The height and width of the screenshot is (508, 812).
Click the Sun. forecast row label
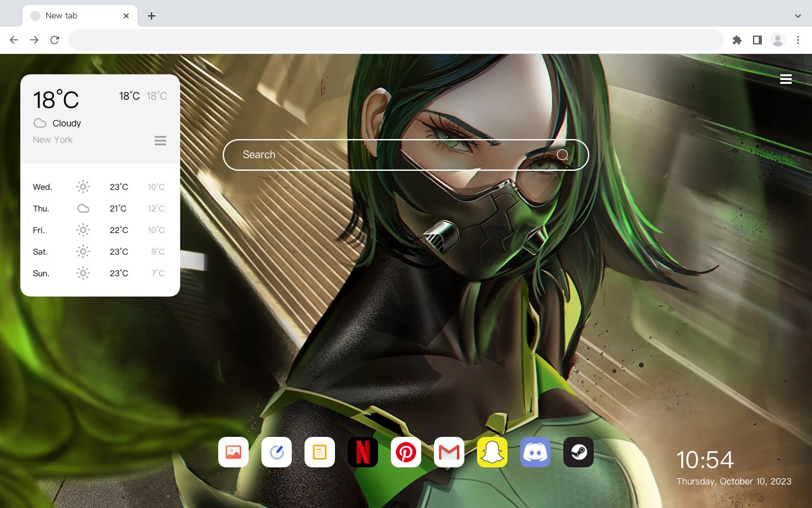point(41,273)
